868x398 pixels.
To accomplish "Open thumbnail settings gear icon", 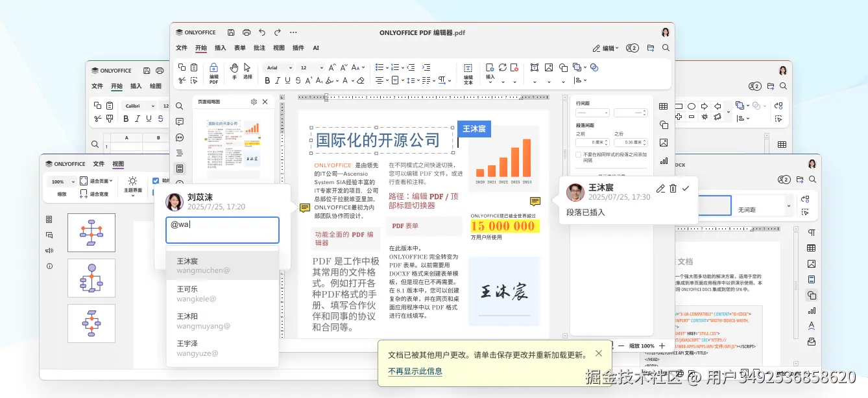I will 254,102.
